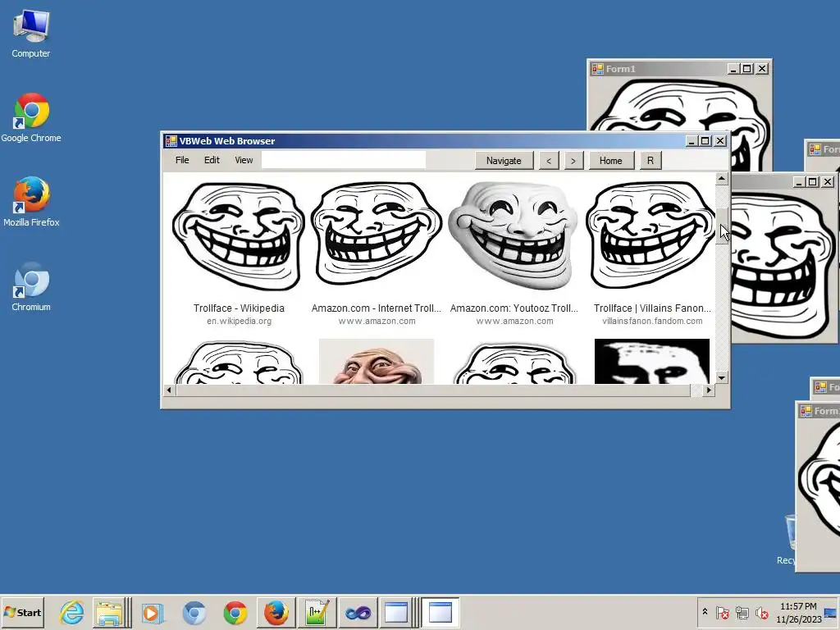Click the active window-form taskbar button
Viewport: 840px width, 630px height.
(440, 612)
